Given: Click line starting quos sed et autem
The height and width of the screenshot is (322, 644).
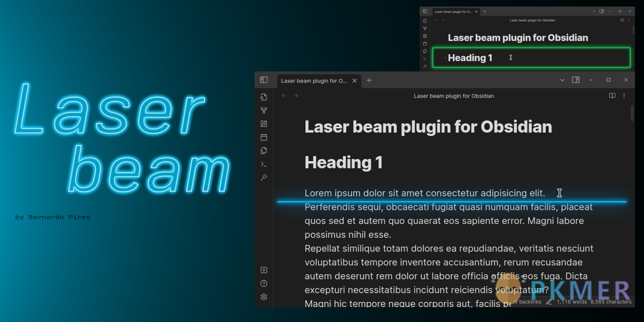Looking at the screenshot, I should point(444,221).
